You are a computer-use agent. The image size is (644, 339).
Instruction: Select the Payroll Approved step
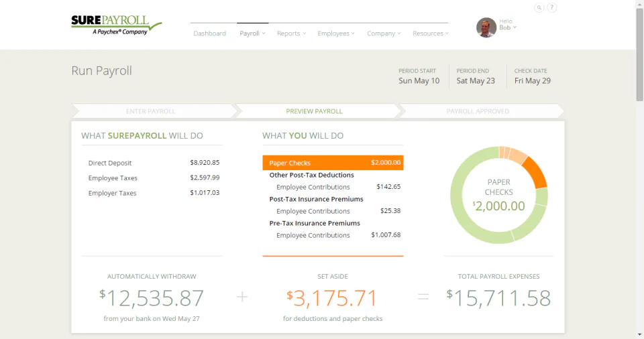478,111
